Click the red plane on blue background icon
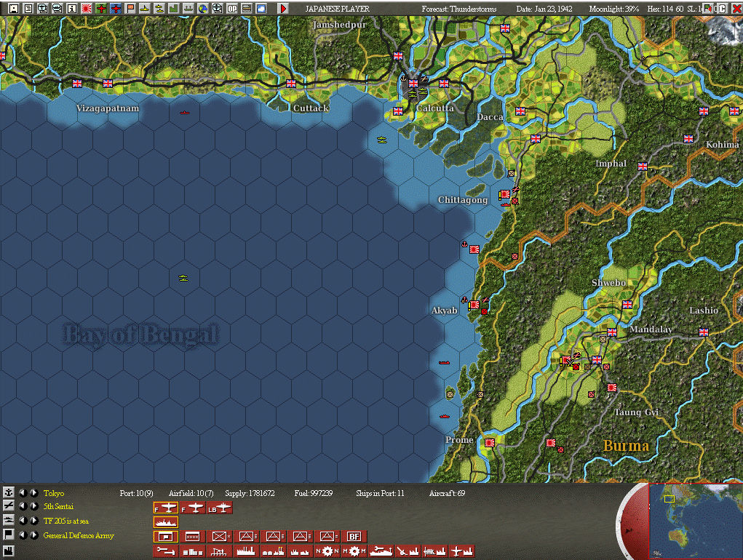Image resolution: width=743 pixels, height=560 pixels. pyautogui.click(x=116, y=8)
